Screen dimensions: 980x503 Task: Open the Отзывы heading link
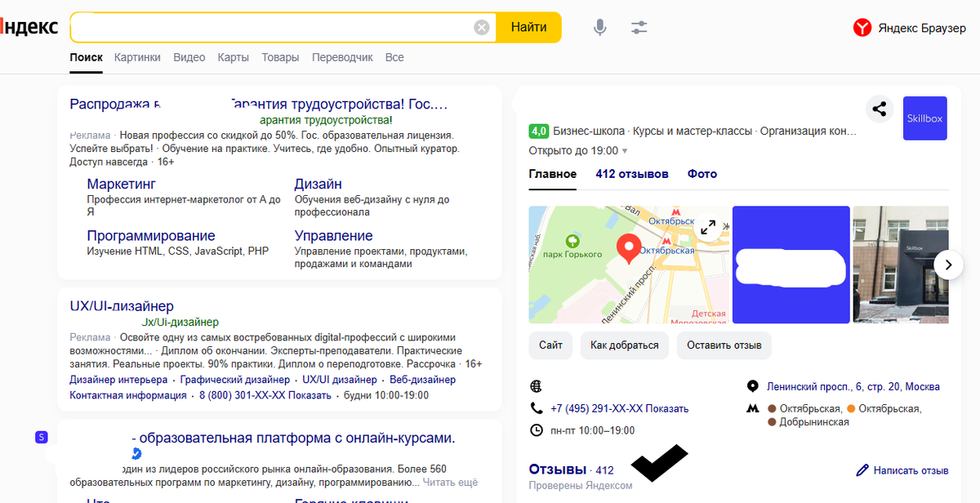tap(557, 470)
